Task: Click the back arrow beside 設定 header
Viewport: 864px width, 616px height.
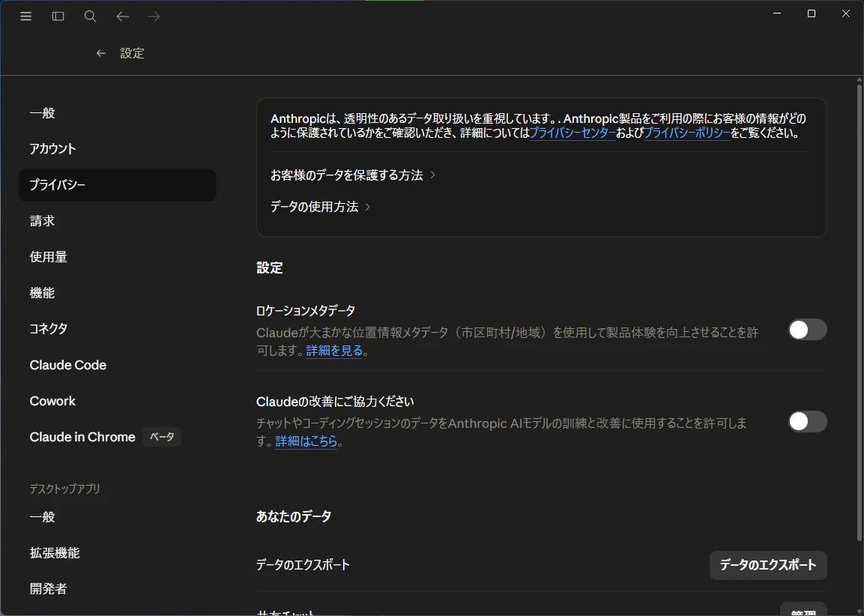Action: coord(101,53)
